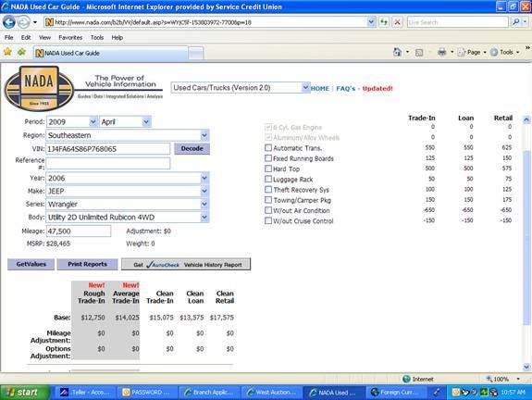Click the NADA logo image

(x=39, y=88)
